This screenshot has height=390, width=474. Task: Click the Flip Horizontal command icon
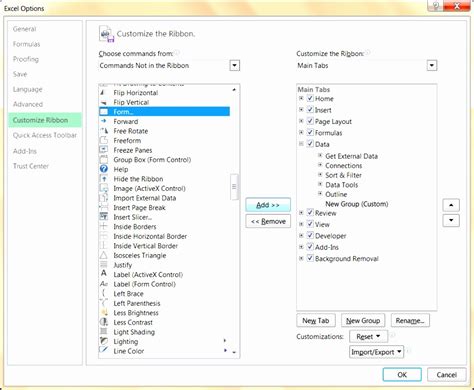click(x=104, y=93)
